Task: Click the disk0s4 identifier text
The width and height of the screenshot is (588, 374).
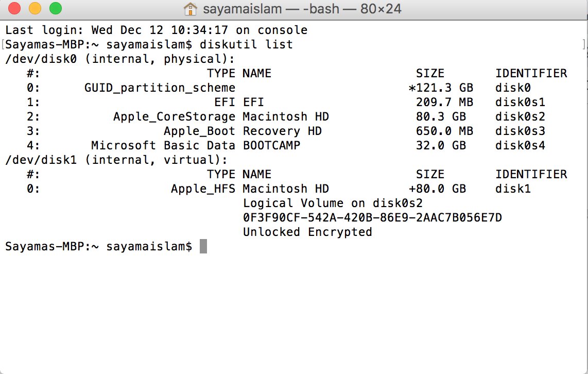Action: (520, 146)
